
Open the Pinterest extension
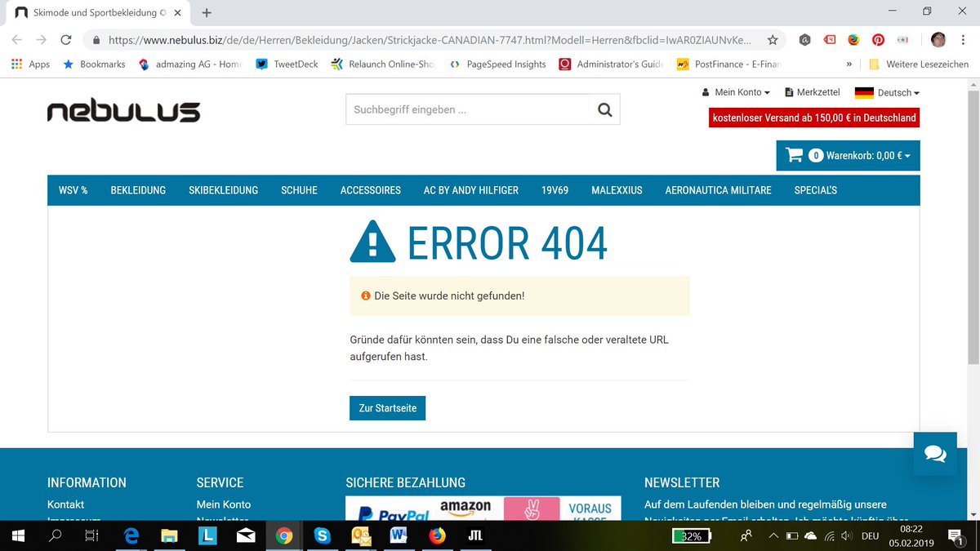point(878,39)
